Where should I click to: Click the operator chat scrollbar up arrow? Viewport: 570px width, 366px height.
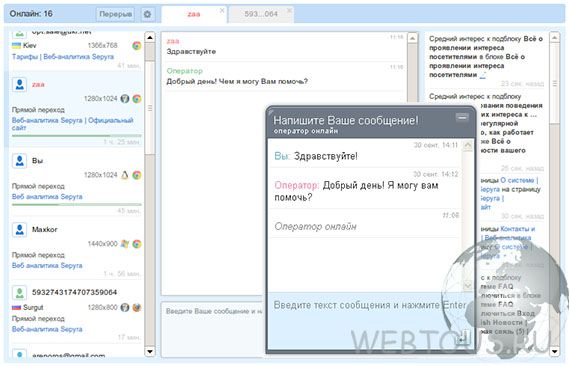(412, 38)
